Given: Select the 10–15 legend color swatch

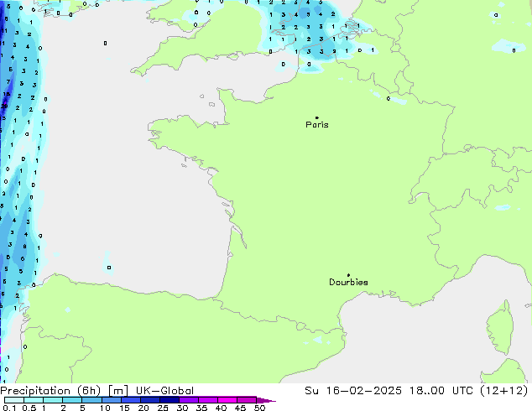Looking at the screenshot, I should 111,400.
